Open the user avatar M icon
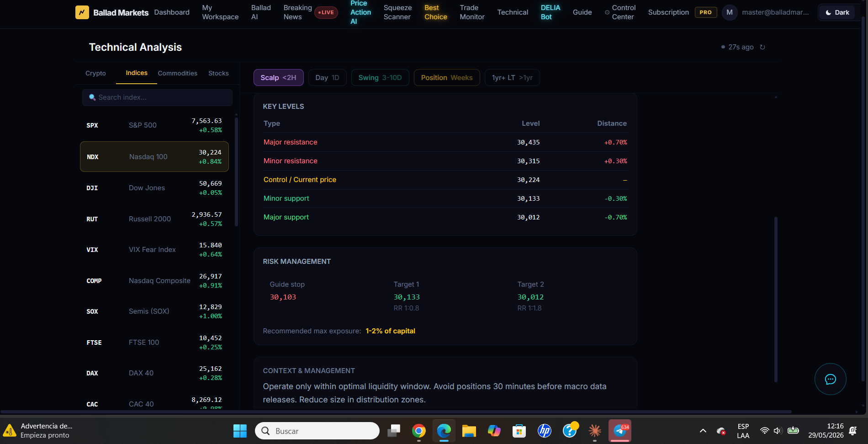This screenshot has height=444, width=868. click(729, 12)
